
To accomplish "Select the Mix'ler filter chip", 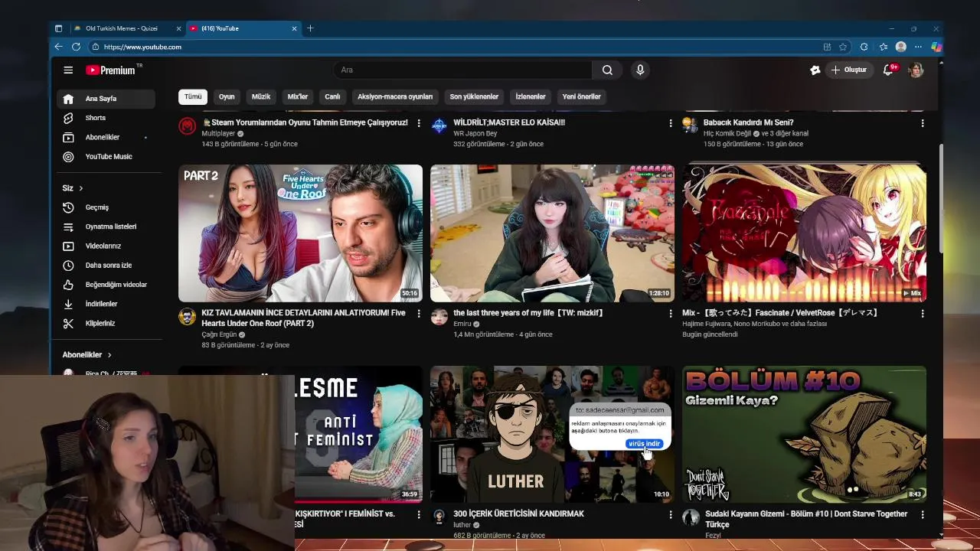I will pyautogui.click(x=297, y=96).
